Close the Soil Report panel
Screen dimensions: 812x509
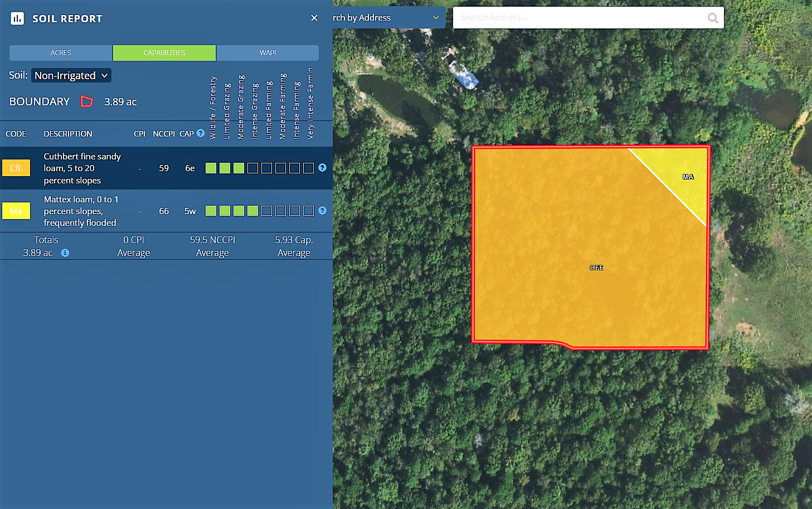pos(314,18)
